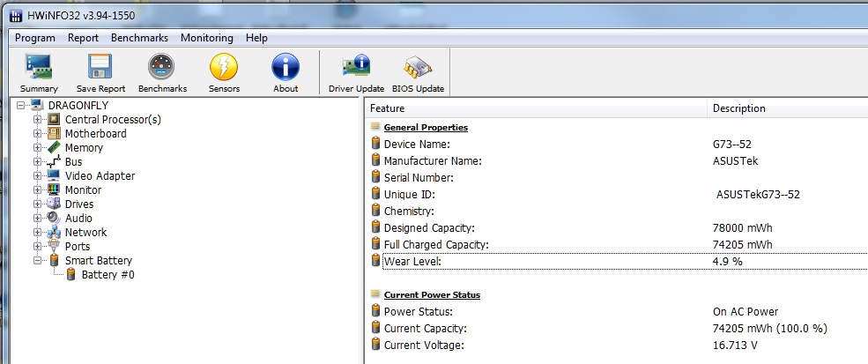This screenshot has width=868, height=364.
Task: Click the BIOS Update chip icon
Action: click(418, 68)
